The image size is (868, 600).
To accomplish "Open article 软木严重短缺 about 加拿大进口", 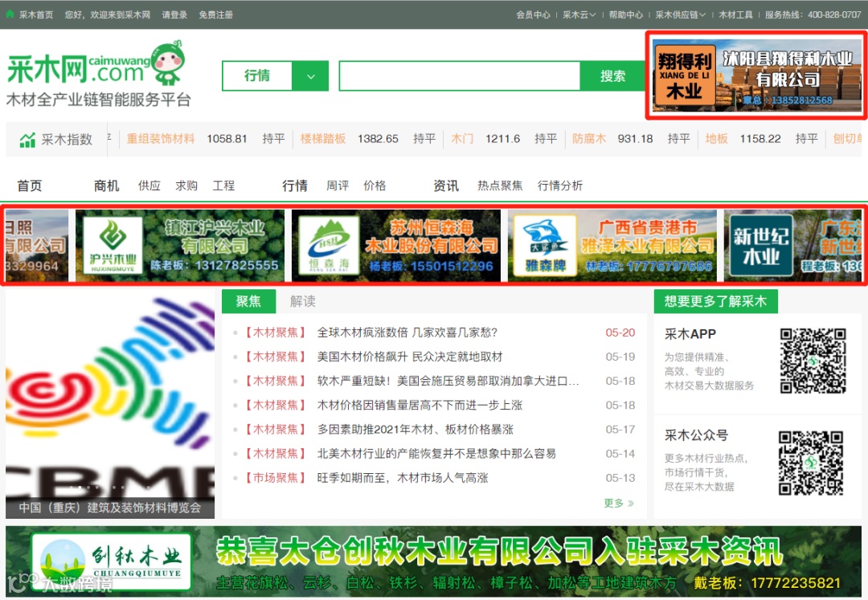I will point(448,381).
